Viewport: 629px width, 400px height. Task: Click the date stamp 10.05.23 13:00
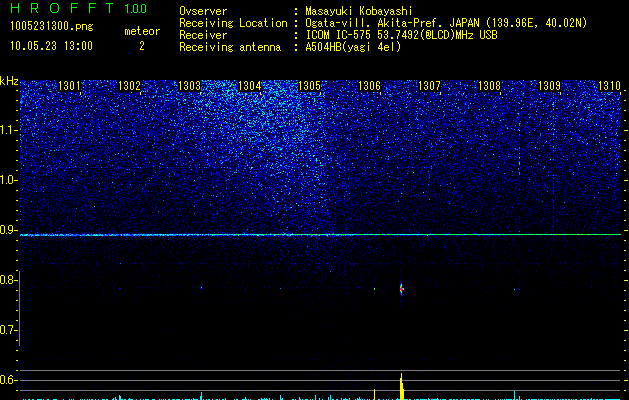coord(51,46)
